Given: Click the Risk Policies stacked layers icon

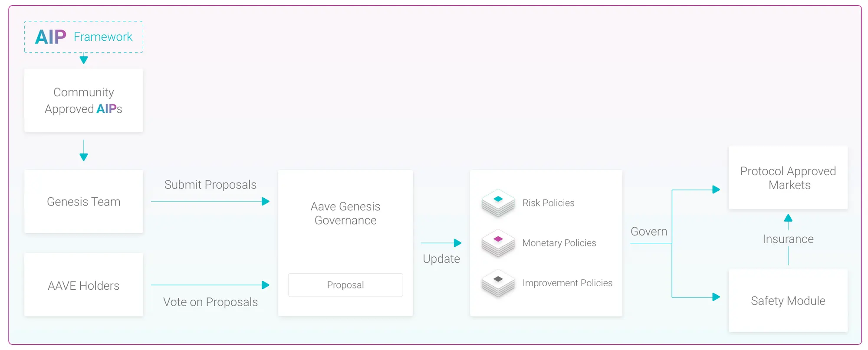Looking at the screenshot, I should click(x=498, y=203).
